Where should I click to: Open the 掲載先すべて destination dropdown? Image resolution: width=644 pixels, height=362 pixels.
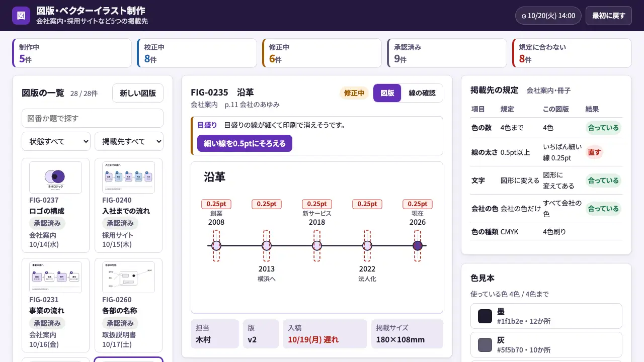click(129, 141)
